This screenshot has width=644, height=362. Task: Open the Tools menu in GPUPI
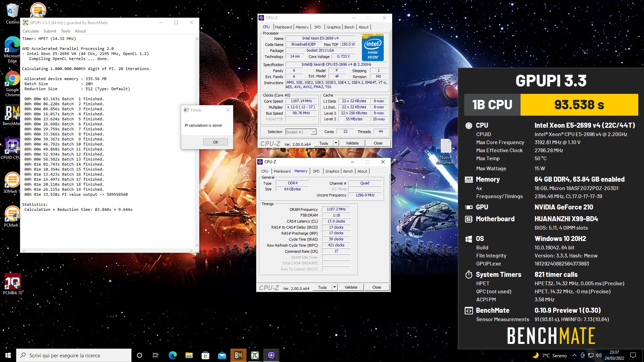click(x=65, y=31)
